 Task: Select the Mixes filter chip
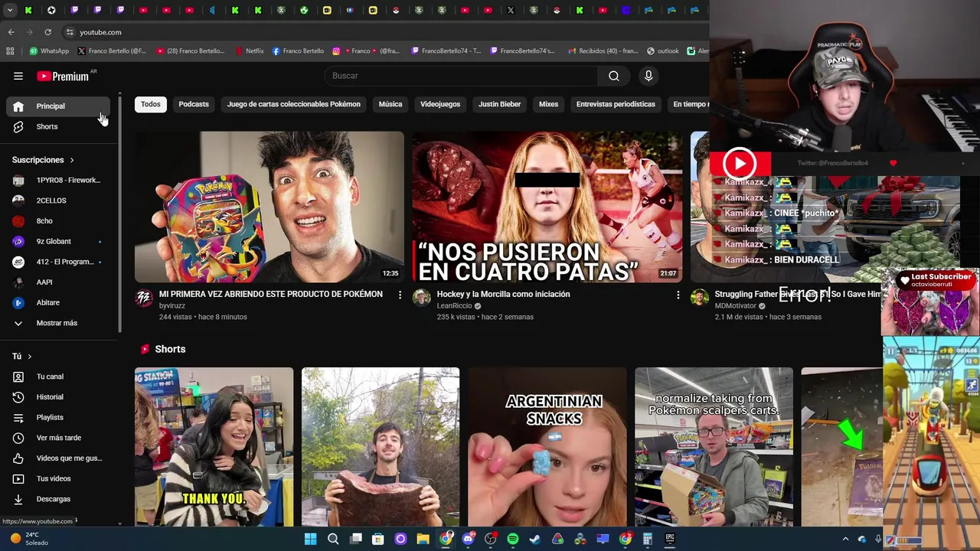tap(548, 104)
